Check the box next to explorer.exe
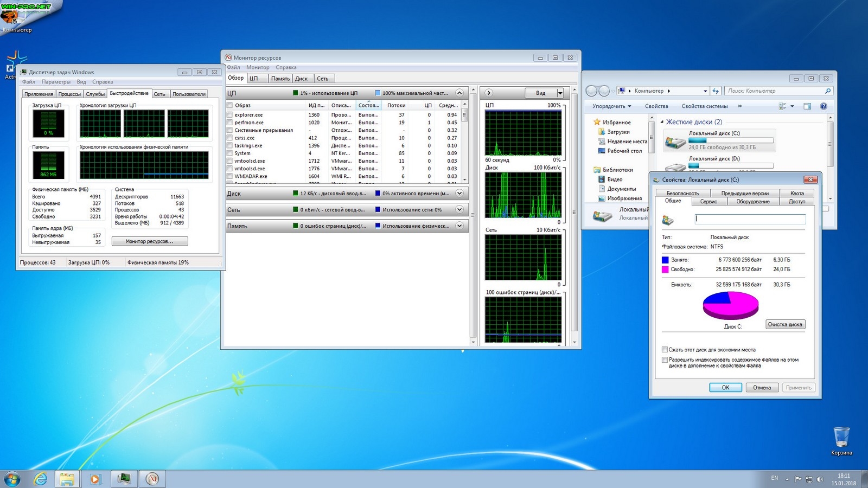 tap(230, 115)
